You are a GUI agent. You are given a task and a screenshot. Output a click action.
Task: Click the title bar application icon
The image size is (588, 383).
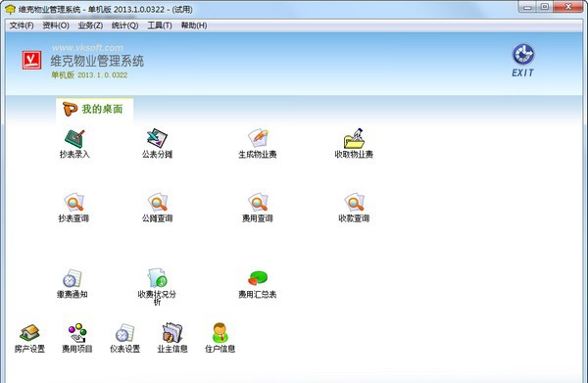tap(10, 9)
